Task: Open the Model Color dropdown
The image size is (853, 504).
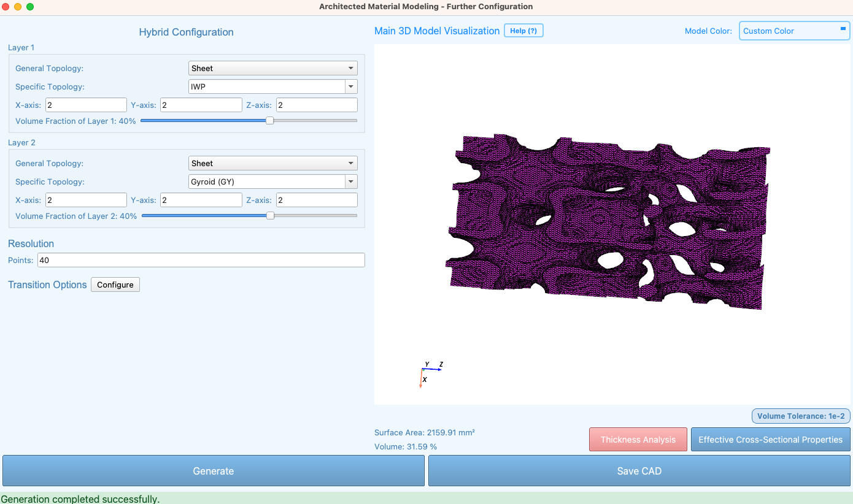Action: click(794, 31)
